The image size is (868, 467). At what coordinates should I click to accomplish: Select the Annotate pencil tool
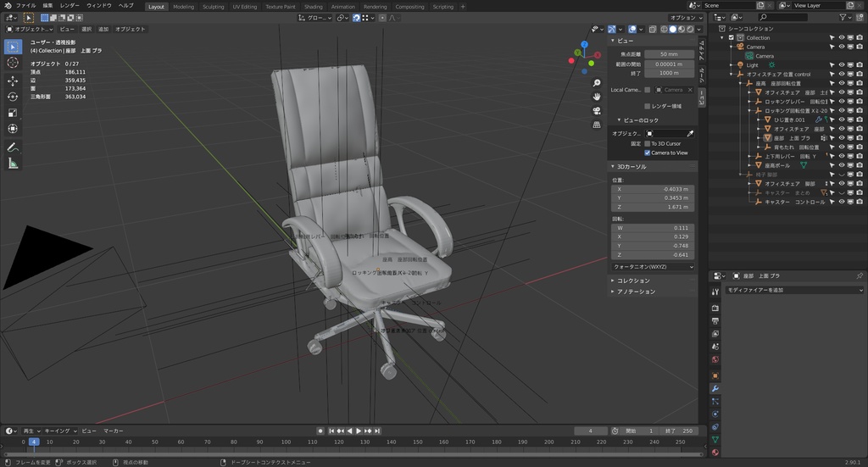[x=14, y=147]
